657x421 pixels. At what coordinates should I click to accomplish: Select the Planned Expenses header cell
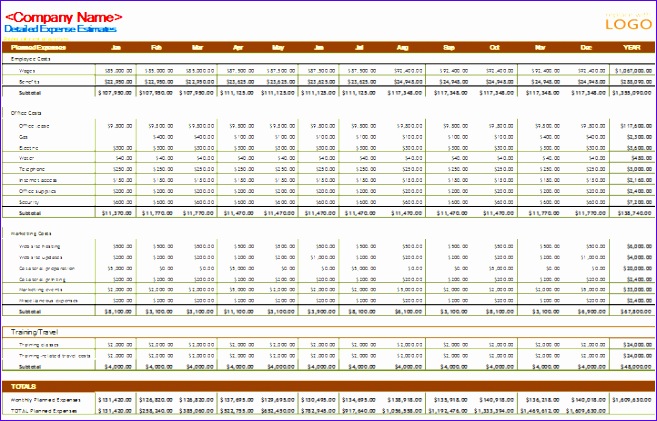[38, 46]
